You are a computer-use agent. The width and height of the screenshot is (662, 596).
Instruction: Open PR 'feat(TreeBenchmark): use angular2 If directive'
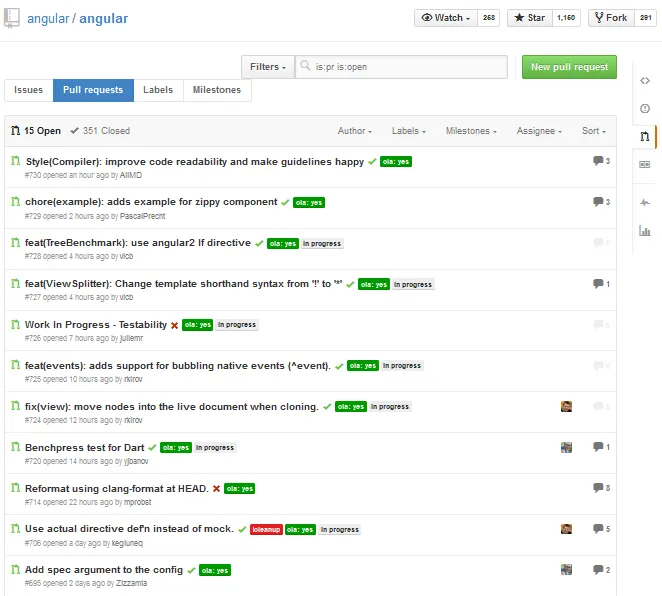(138, 243)
